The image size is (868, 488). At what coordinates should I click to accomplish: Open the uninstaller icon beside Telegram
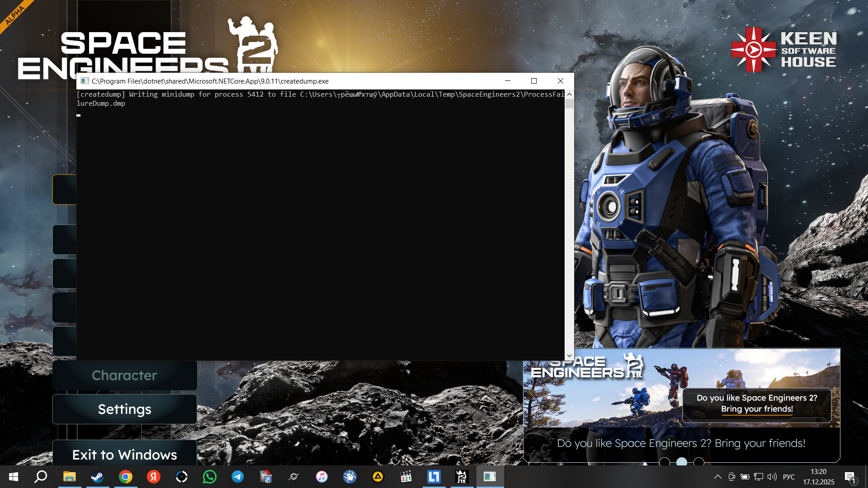266,477
